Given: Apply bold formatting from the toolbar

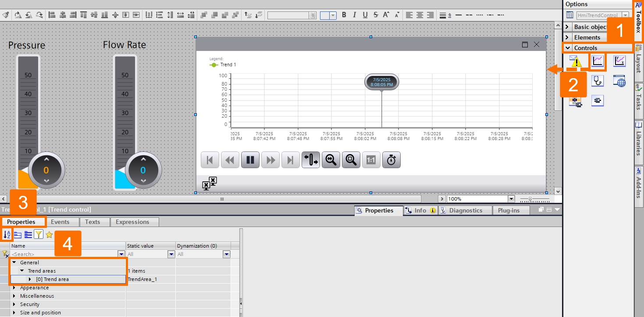Looking at the screenshot, I should (344, 14).
